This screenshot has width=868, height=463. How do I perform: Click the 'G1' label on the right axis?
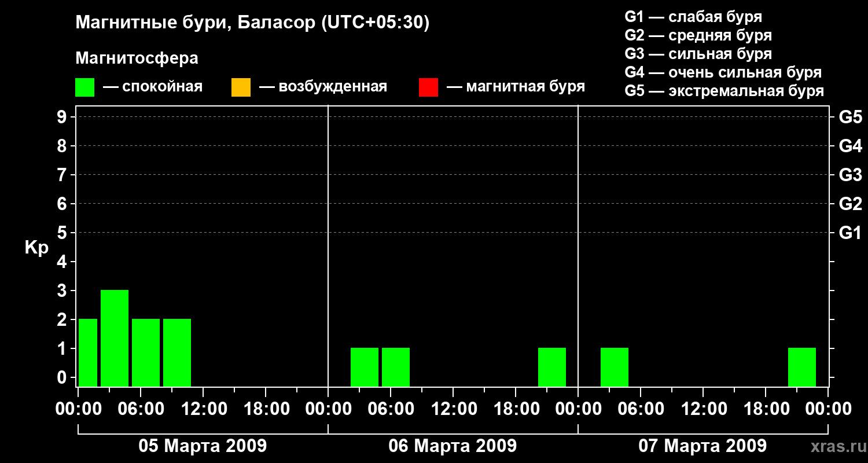[850, 233]
